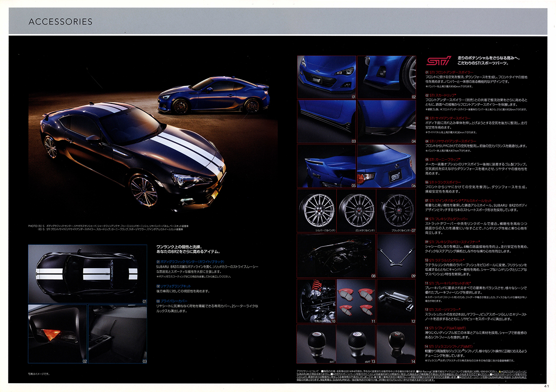Image resolution: width=556 pixels, height=392 pixels.
Task: Click the heading 'STI スカートリップ'
Action: pos(443,95)
